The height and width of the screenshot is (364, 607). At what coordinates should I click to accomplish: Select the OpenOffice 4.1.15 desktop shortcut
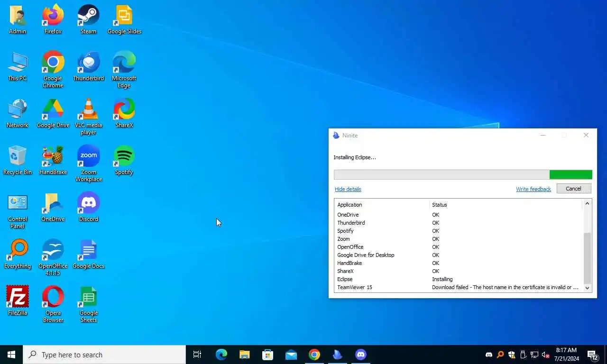(53, 258)
